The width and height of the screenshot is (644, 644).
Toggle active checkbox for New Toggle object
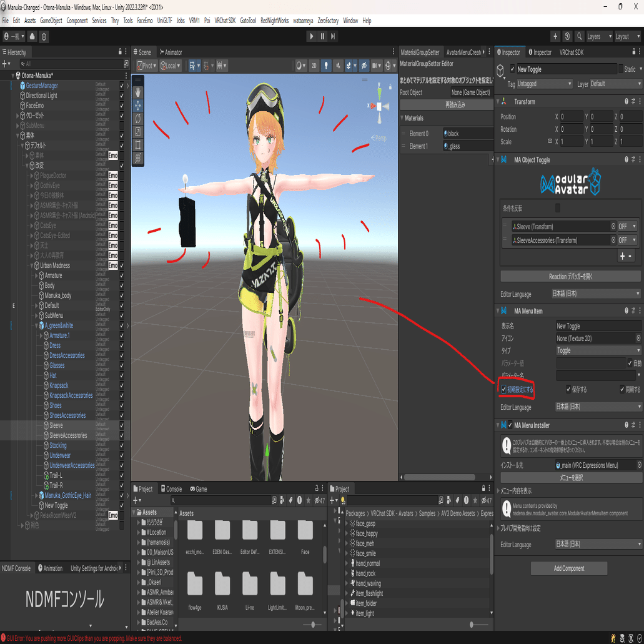512,69
